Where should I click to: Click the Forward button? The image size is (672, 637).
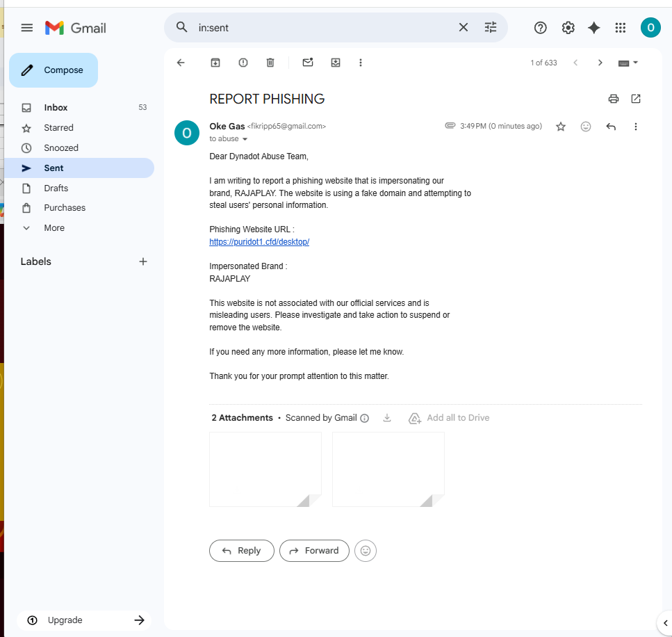(x=314, y=551)
